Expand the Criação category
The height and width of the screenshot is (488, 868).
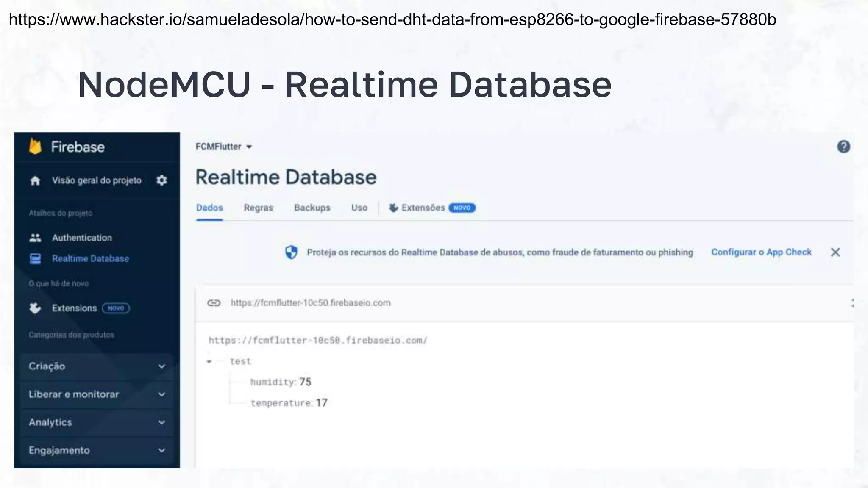(97, 366)
